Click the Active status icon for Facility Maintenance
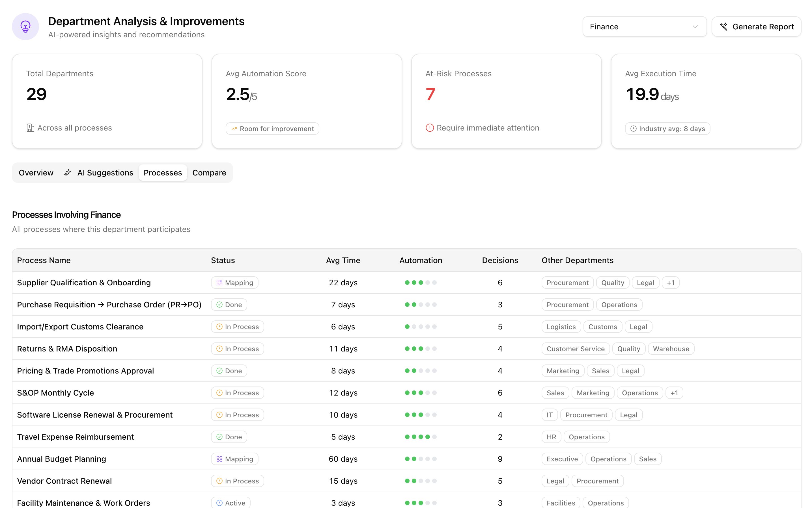 219,503
